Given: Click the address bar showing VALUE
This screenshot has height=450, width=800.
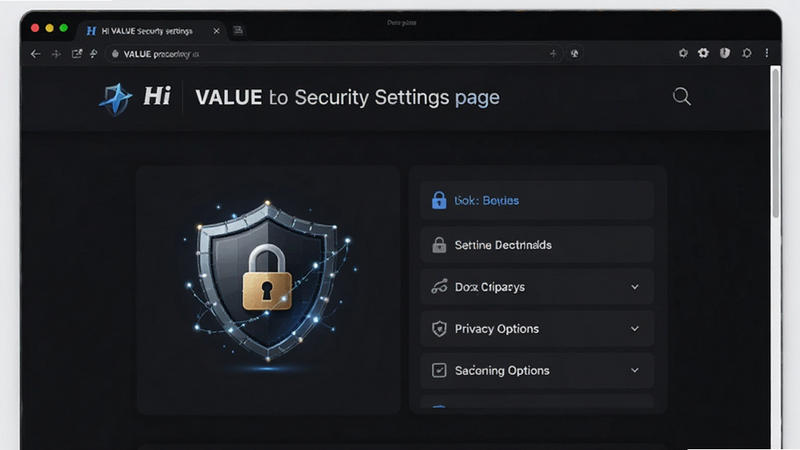Looking at the screenshot, I should coord(334,54).
